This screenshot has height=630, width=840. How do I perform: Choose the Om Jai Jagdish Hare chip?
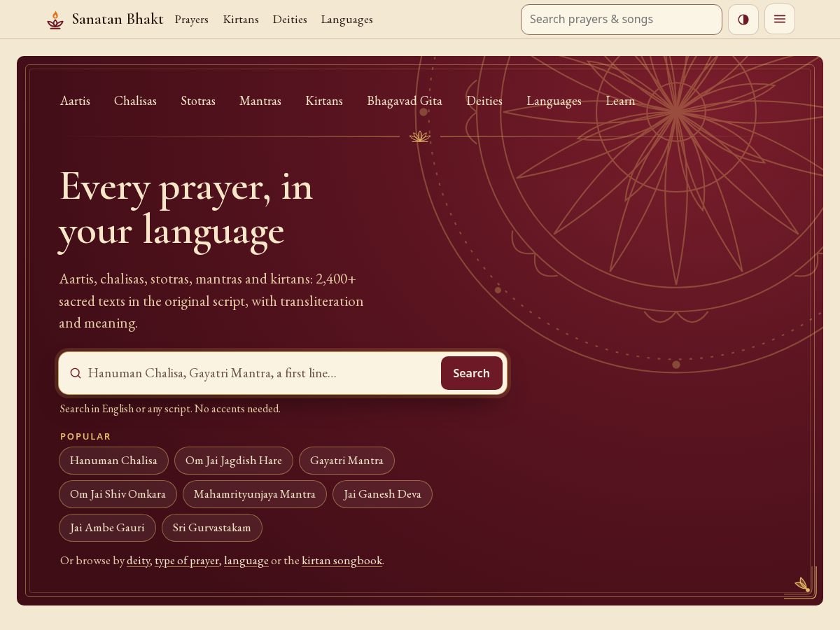[x=234, y=461]
